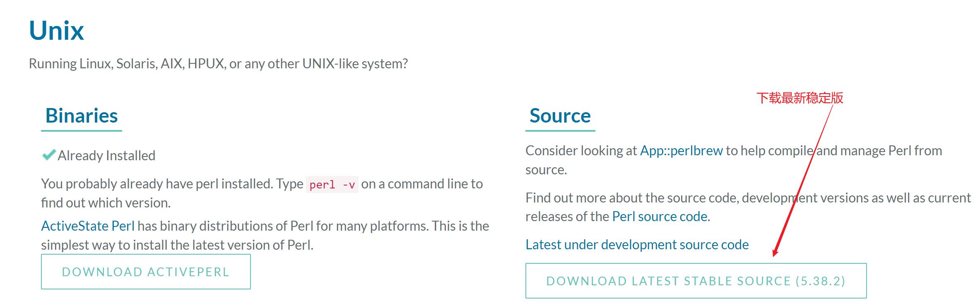The image size is (980, 306).
Task: Click the Running Linux, Solaris subtitle text
Action: (218, 64)
